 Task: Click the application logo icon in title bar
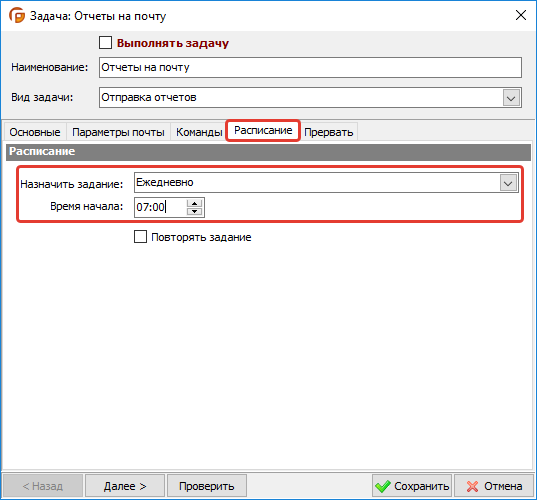[17, 15]
